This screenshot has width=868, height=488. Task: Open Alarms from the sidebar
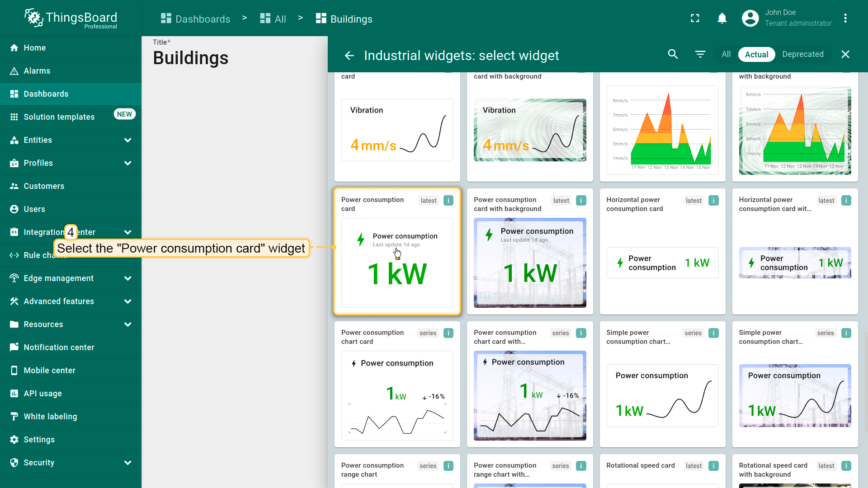37,71
